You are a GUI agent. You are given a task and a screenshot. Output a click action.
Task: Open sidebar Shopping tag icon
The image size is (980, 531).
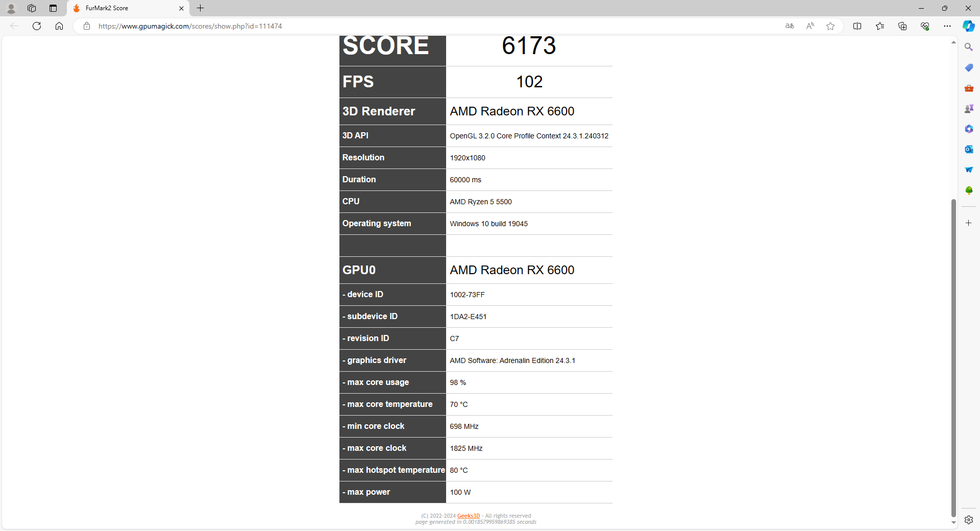[x=969, y=67]
